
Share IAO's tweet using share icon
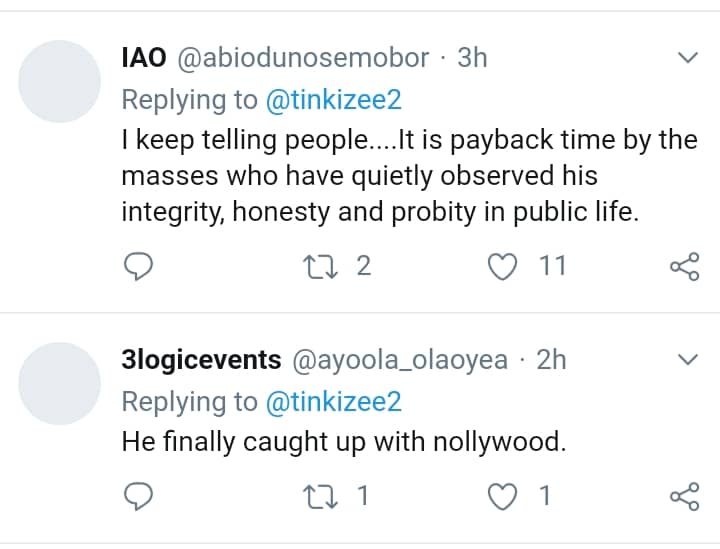pyautogui.click(x=684, y=266)
